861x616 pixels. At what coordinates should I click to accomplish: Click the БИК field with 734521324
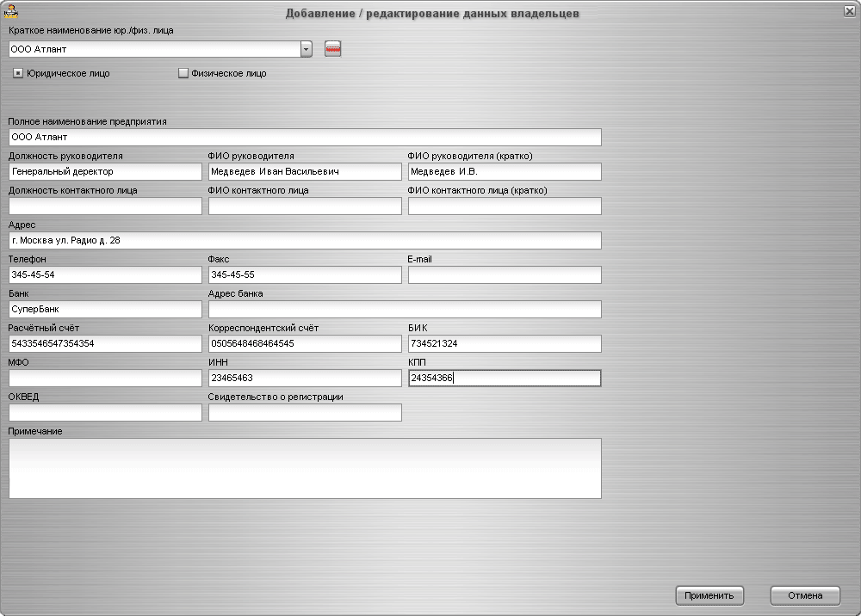[x=505, y=344]
